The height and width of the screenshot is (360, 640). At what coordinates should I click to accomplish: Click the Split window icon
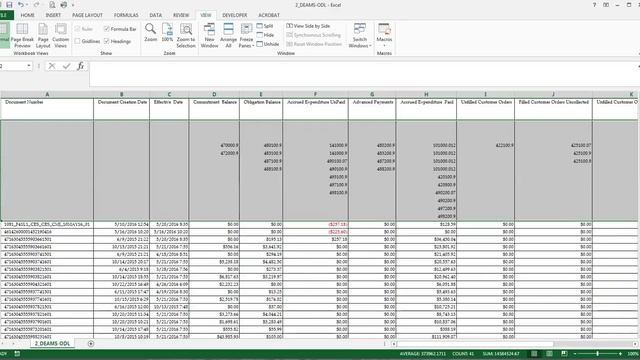point(265,26)
